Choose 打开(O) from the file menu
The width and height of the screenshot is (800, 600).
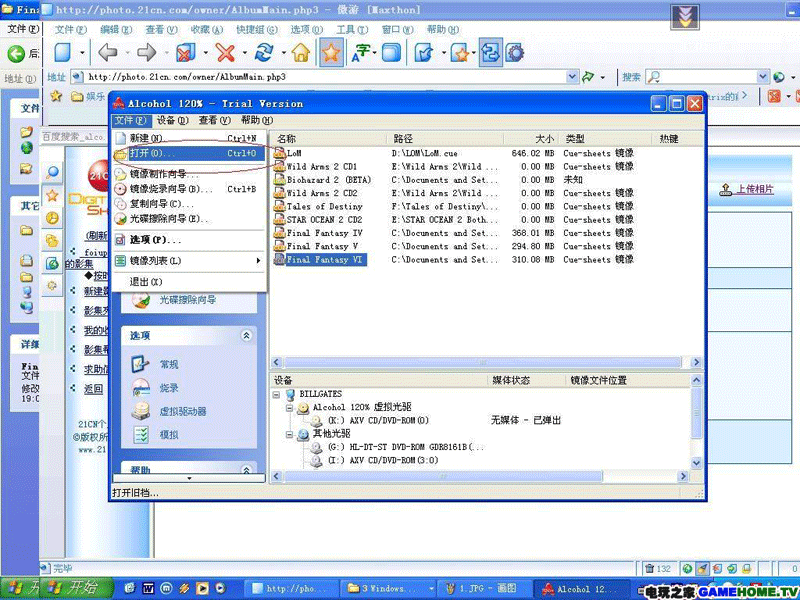point(189,154)
